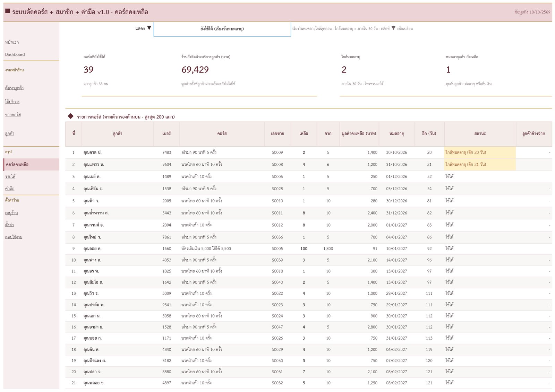Select the 69,429 outstanding value figure

coord(195,70)
